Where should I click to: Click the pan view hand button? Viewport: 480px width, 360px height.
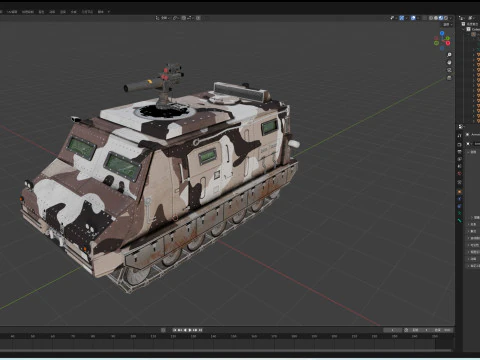[x=449, y=62]
